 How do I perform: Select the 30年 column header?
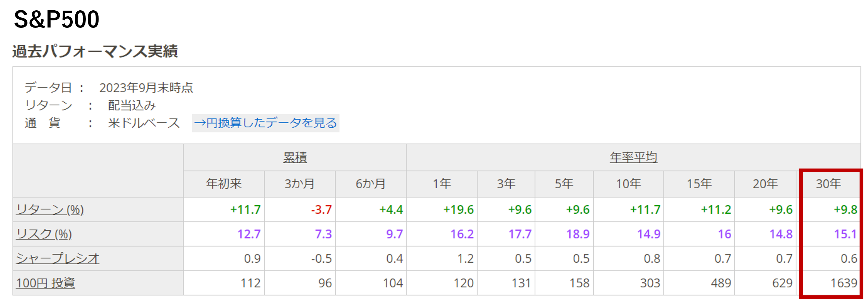coord(828,184)
